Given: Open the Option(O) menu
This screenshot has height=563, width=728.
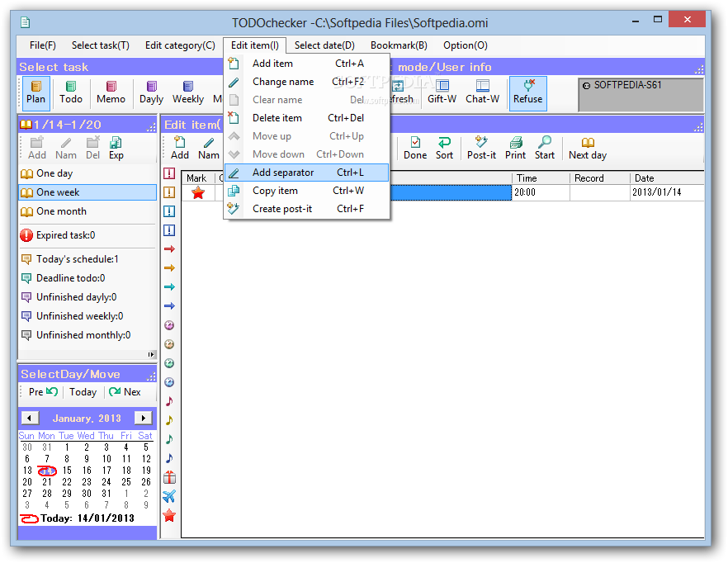Looking at the screenshot, I should (x=466, y=45).
